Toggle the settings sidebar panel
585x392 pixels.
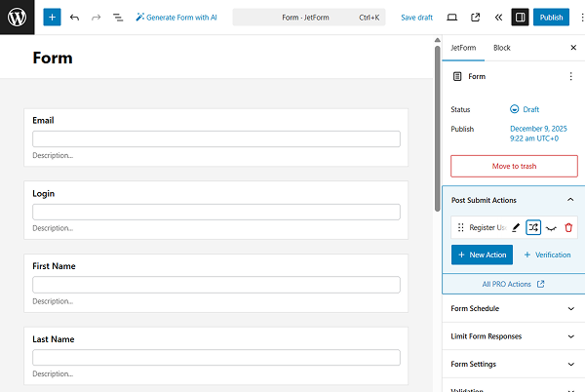click(521, 18)
